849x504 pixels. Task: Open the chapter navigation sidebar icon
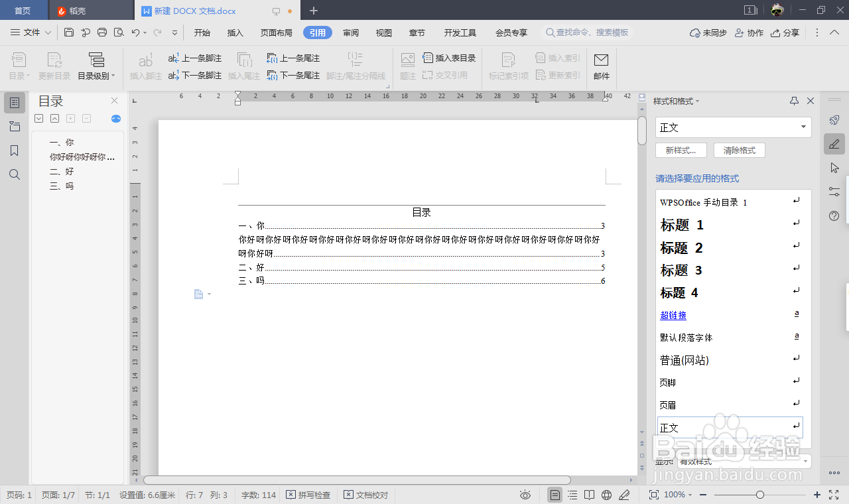(15, 127)
